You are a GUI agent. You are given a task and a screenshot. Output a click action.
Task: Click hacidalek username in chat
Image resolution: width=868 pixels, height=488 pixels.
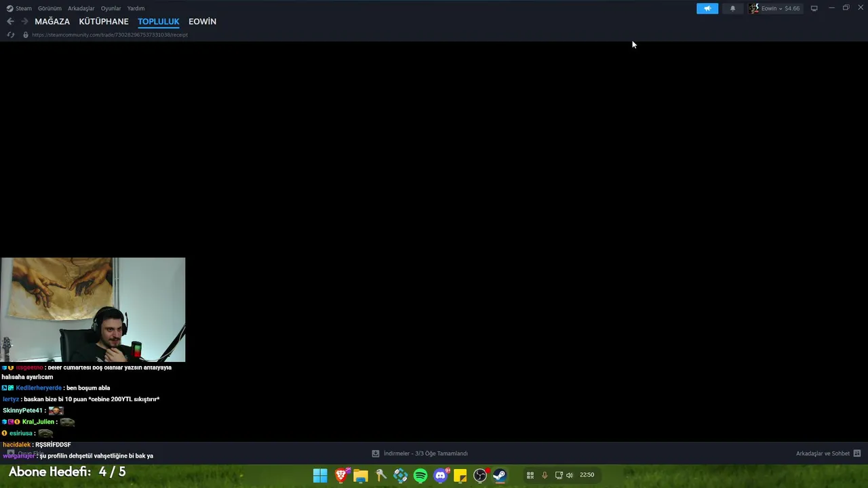[16, 445]
